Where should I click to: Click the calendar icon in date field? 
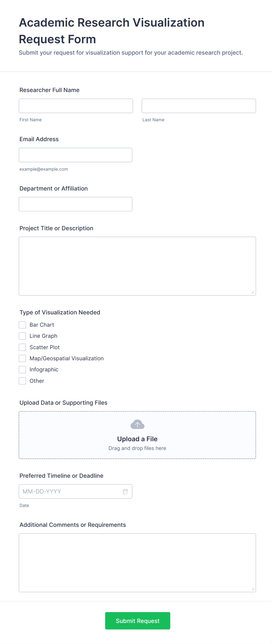click(125, 491)
